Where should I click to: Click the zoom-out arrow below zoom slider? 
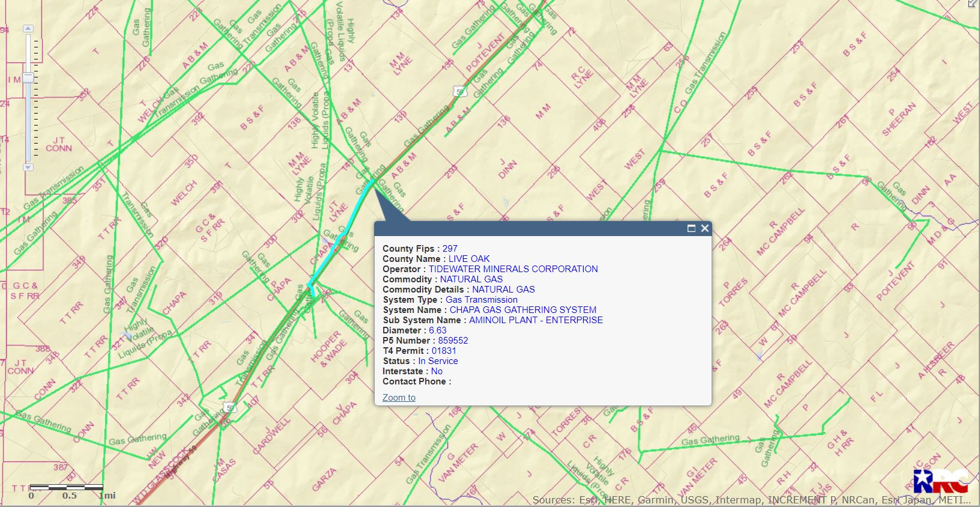(28, 167)
